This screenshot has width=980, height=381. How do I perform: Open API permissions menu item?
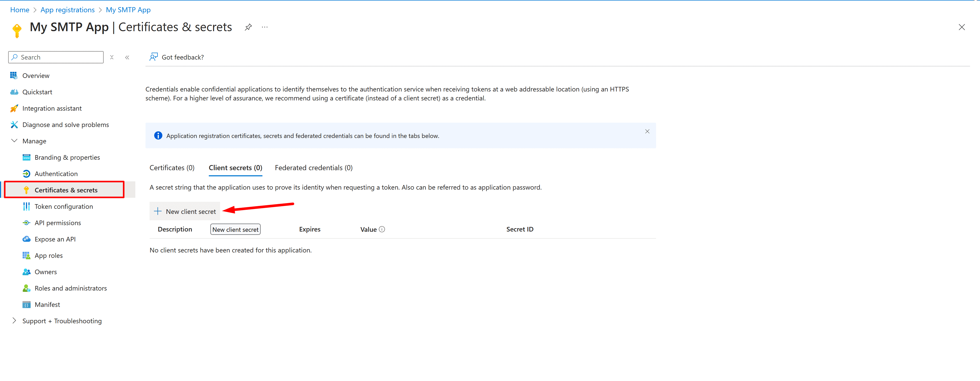pyautogui.click(x=58, y=223)
